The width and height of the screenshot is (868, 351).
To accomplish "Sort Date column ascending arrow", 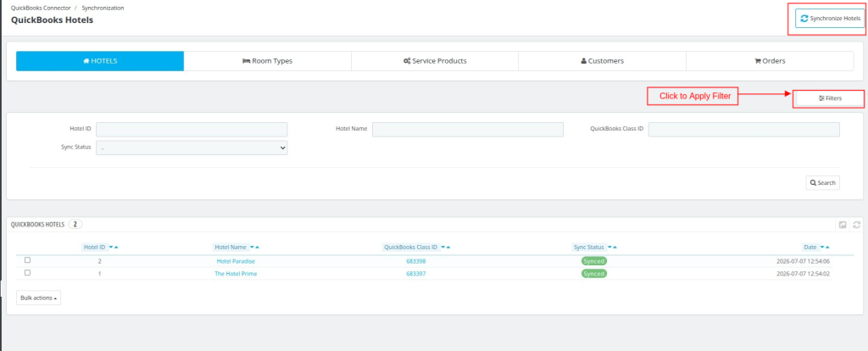I will [827, 247].
